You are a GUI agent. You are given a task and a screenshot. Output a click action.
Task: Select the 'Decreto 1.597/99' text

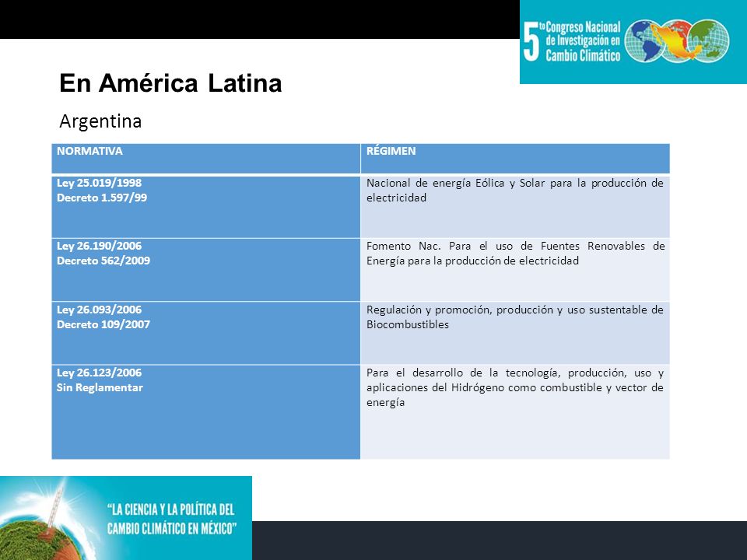(x=102, y=198)
